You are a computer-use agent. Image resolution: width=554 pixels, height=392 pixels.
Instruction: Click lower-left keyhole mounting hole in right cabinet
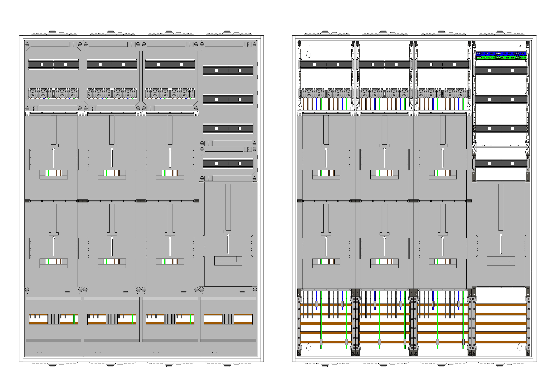309,347
